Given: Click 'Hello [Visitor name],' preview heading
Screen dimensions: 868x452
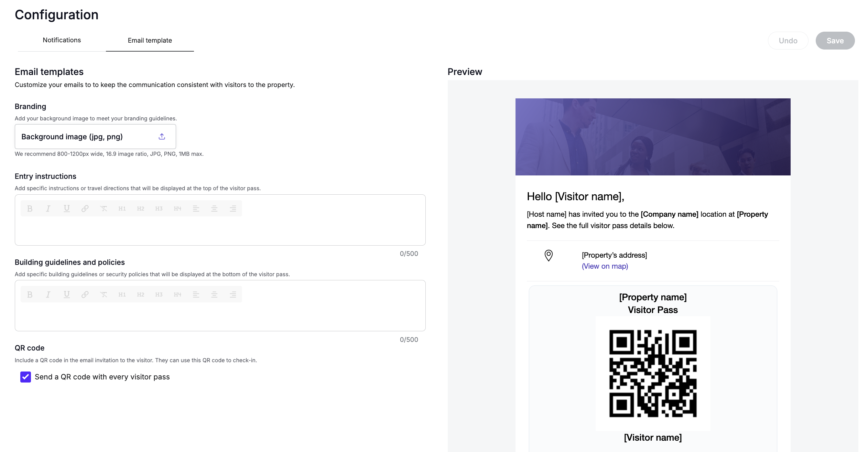Looking at the screenshot, I should coord(575,196).
